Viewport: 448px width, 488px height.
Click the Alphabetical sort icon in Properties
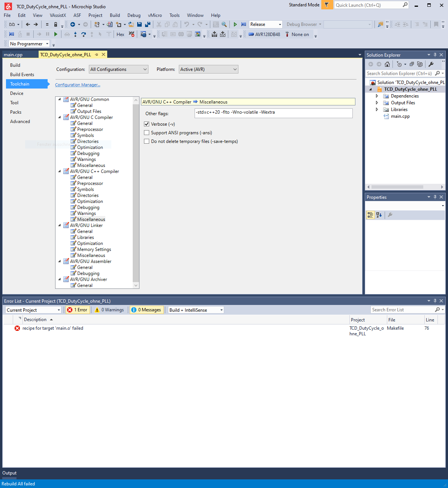point(379,215)
